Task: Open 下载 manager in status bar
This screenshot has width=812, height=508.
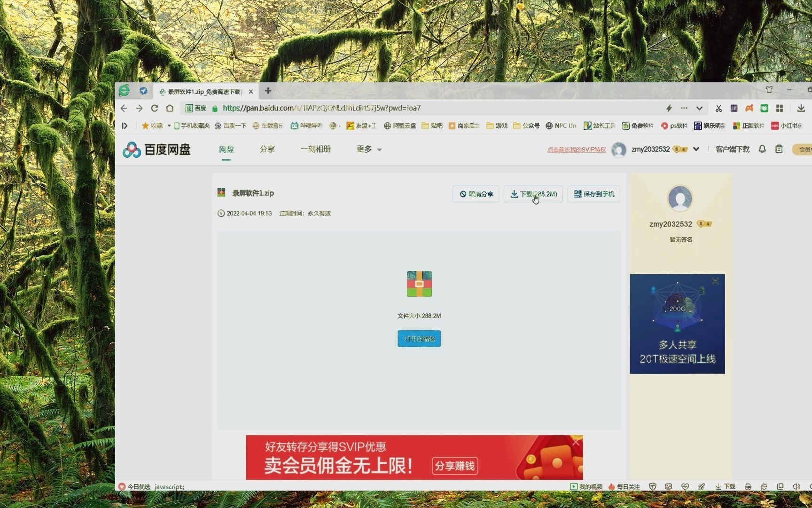Action: pyautogui.click(x=725, y=487)
